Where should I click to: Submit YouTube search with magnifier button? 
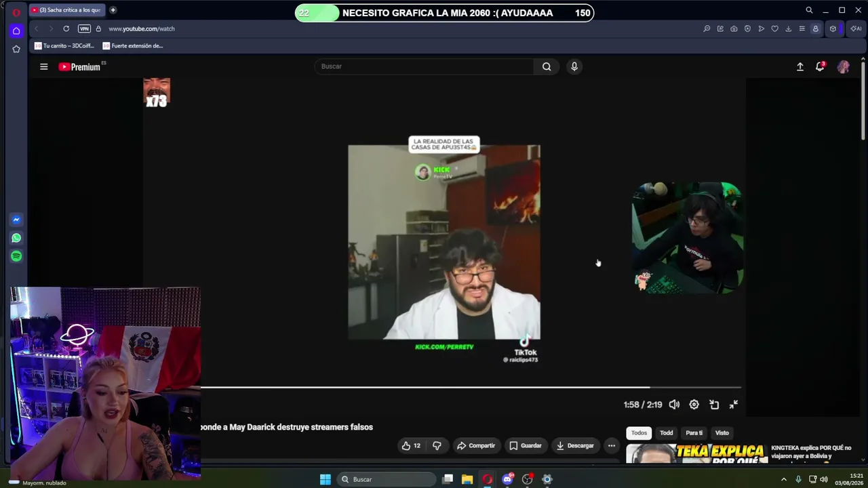(x=547, y=66)
